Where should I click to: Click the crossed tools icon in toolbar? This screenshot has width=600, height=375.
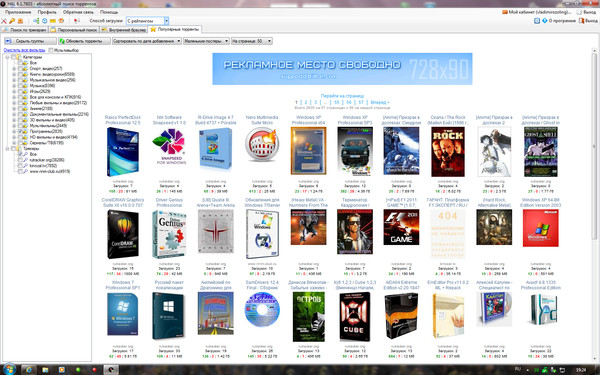(4, 21)
